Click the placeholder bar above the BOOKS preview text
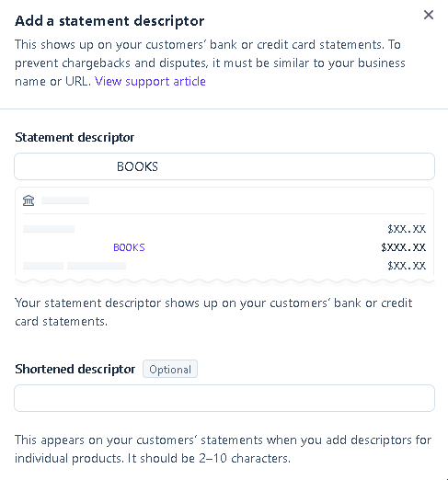 click(x=49, y=229)
